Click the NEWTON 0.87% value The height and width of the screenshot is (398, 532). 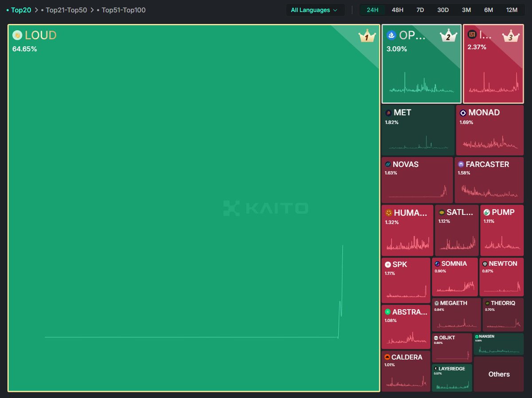pos(488,271)
